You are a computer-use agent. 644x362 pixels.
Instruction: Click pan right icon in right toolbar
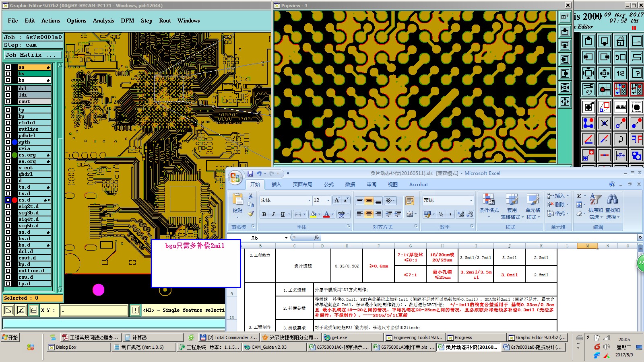pos(605,57)
